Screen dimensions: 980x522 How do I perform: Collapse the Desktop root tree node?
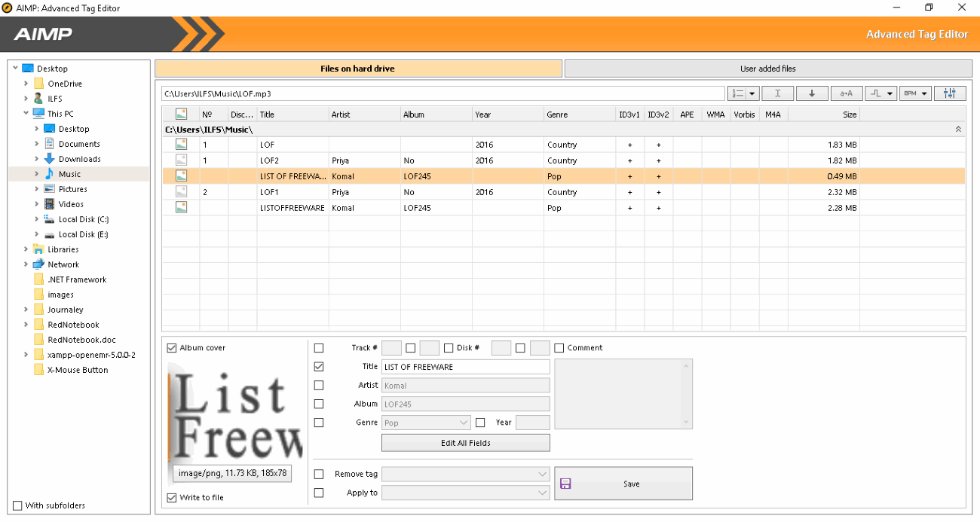[x=15, y=69]
